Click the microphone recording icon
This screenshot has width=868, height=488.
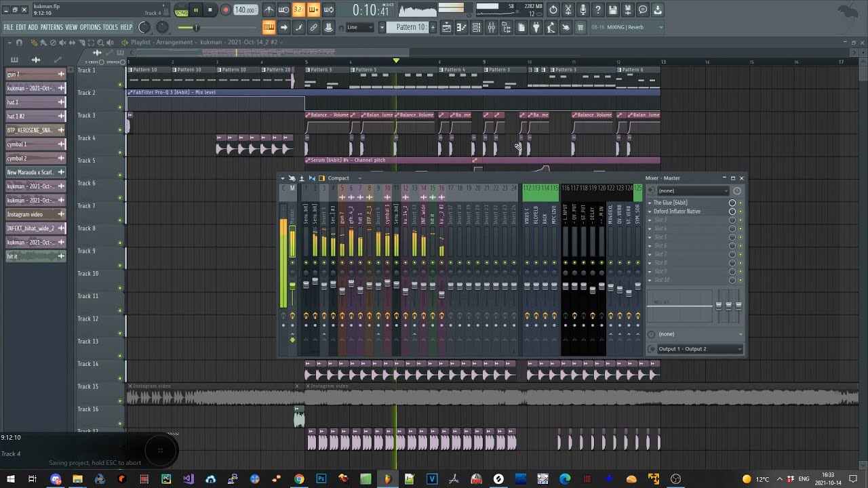coord(583,9)
